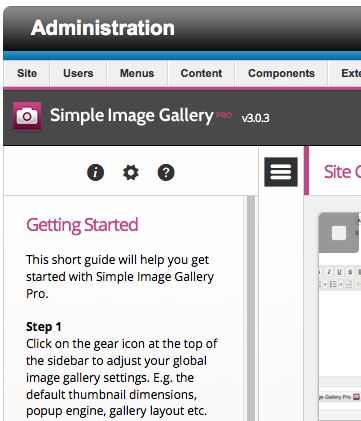
Task: Open the Components menu
Action: [281, 73]
